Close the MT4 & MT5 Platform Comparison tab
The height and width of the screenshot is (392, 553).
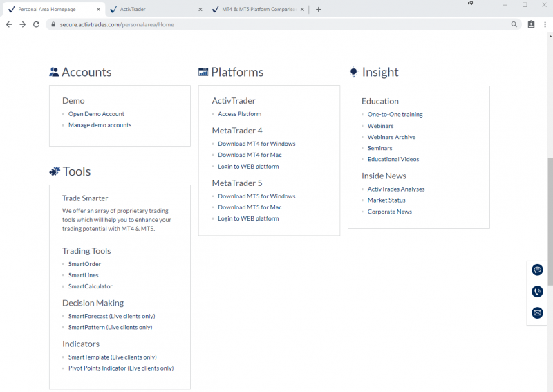coord(302,10)
